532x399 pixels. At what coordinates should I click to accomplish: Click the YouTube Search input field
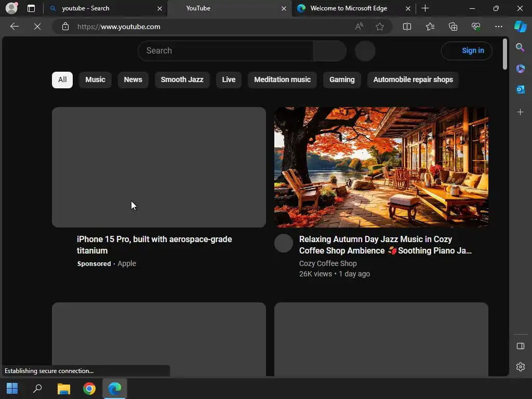(x=225, y=51)
